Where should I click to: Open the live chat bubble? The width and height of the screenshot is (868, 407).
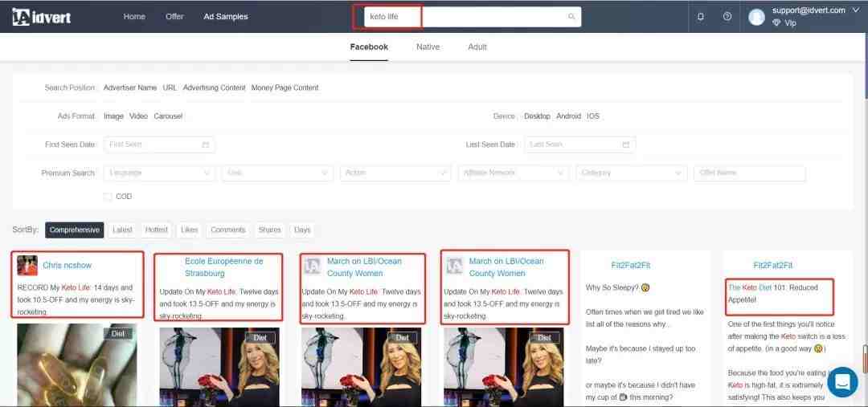[x=842, y=381]
